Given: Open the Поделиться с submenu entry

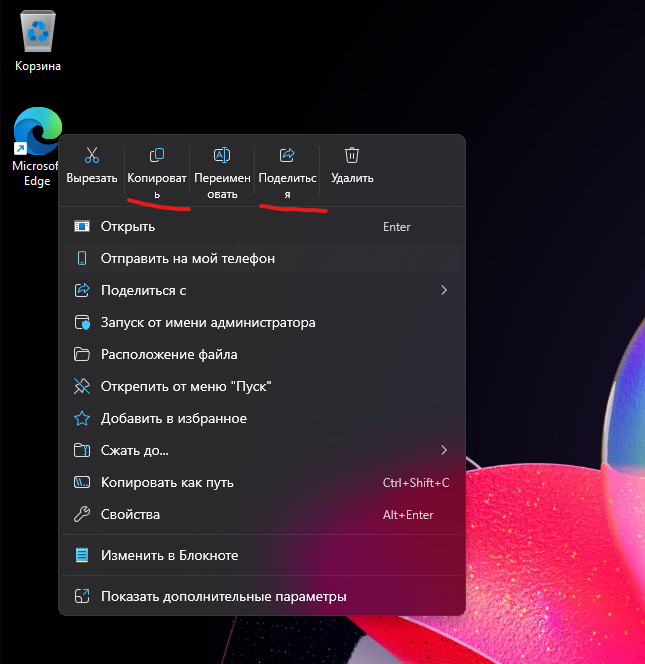Looking at the screenshot, I should 262,290.
